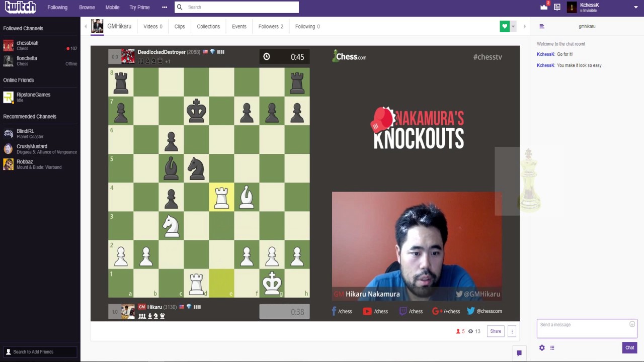Open the more options ellipsis in top nav
The width and height of the screenshot is (644, 362).
click(165, 7)
